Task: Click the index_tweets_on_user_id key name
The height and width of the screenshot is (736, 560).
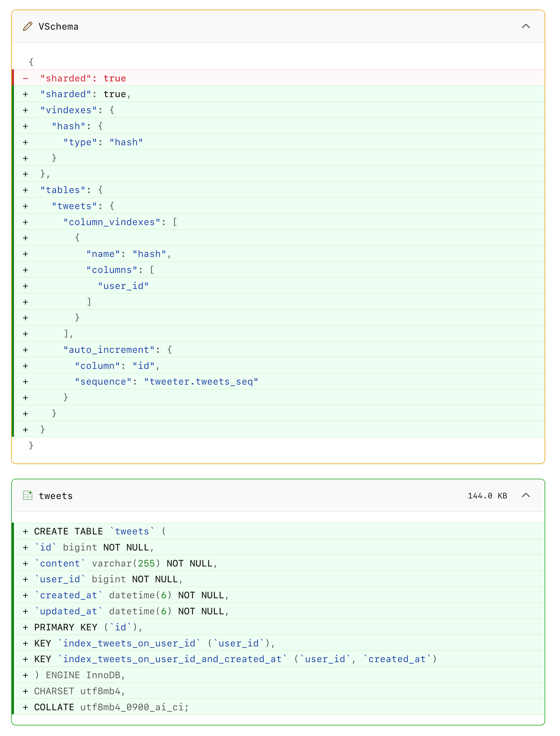Action: (x=128, y=643)
